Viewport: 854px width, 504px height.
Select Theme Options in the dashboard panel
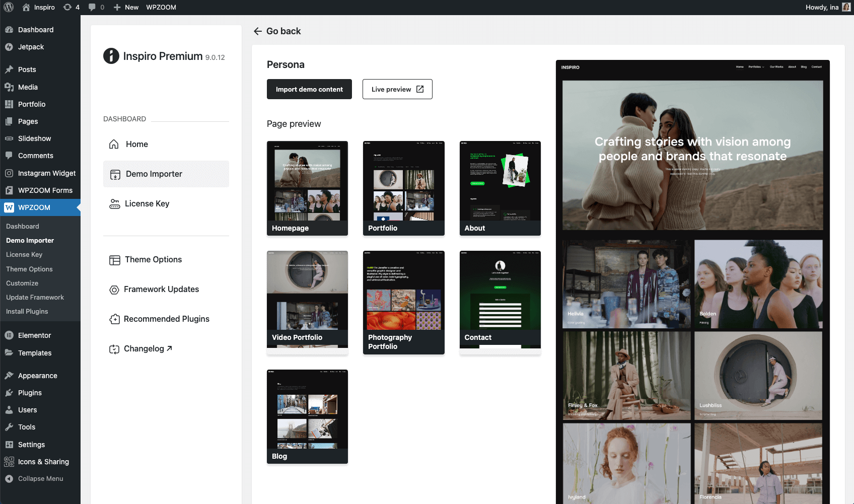point(153,259)
